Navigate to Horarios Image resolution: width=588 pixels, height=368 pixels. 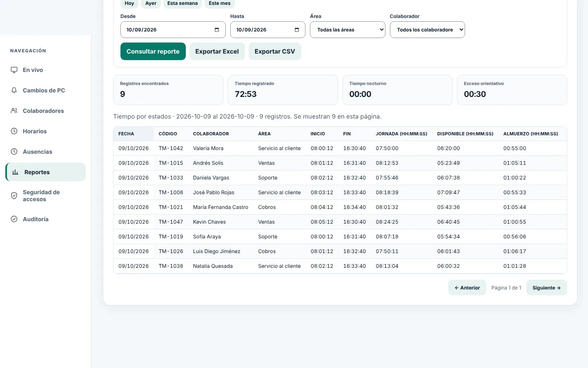pos(46,131)
